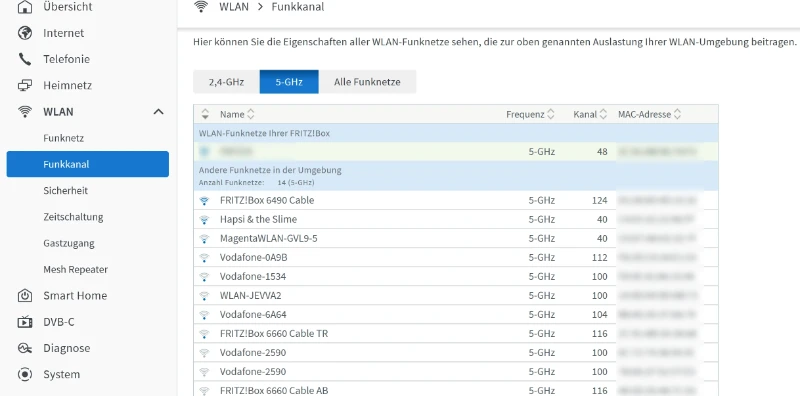The image size is (800, 396).
Task: Sort table by Kanal column arrows
Action: pyautogui.click(x=603, y=114)
